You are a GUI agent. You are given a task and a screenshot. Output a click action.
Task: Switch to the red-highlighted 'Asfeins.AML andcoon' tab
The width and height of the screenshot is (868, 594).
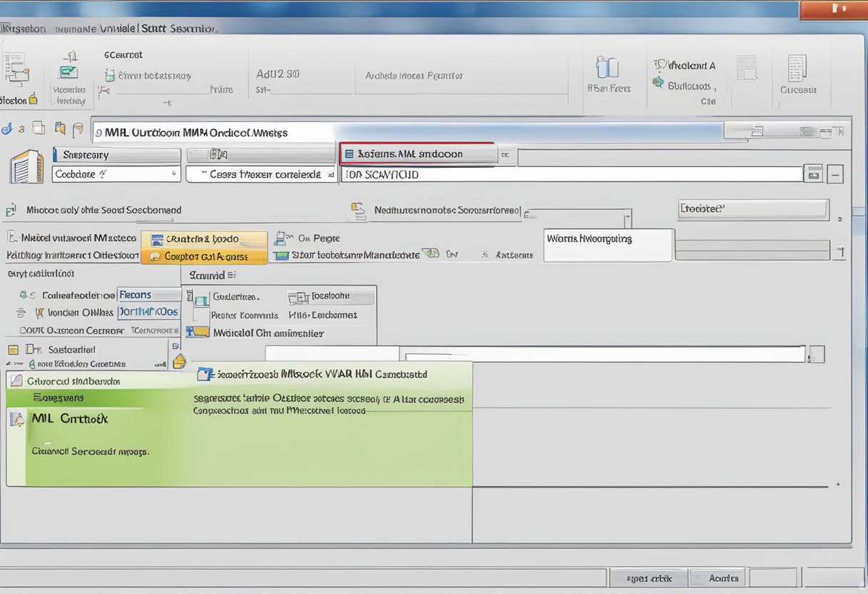[x=418, y=153]
